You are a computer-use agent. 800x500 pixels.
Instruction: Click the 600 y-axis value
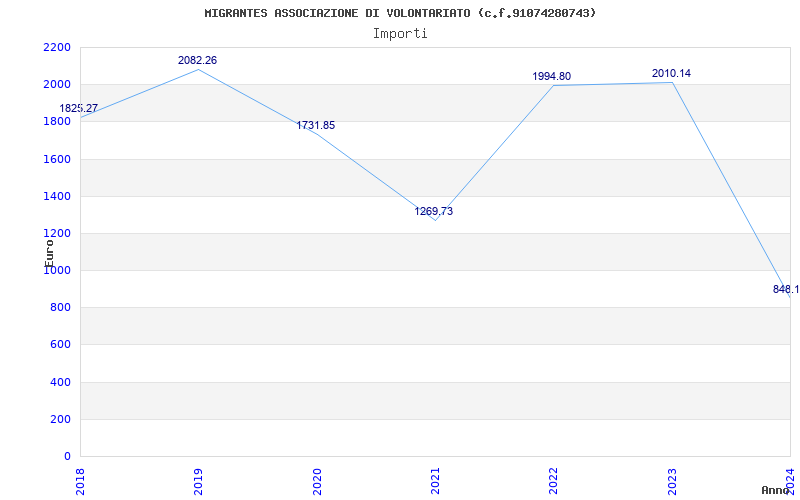(x=60, y=345)
